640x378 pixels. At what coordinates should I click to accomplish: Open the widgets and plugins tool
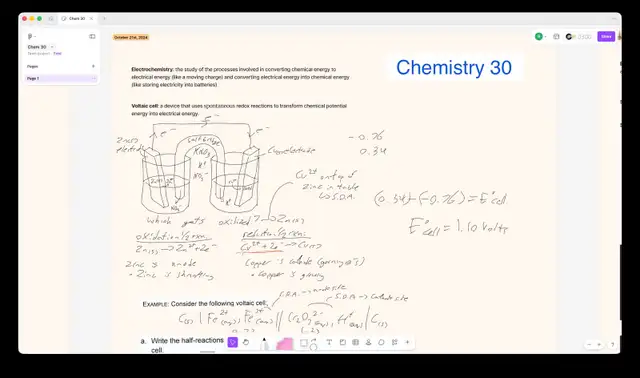tap(394, 342)
